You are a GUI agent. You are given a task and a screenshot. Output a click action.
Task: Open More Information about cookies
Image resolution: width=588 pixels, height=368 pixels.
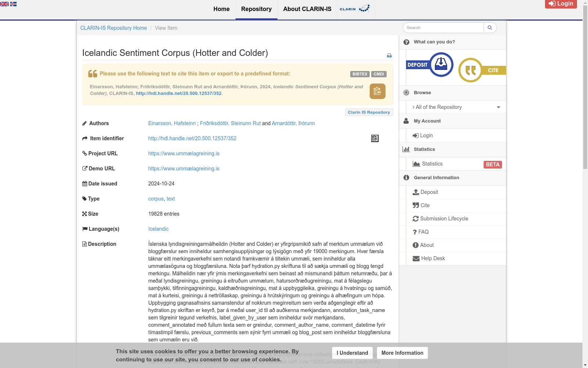[402, 353]
